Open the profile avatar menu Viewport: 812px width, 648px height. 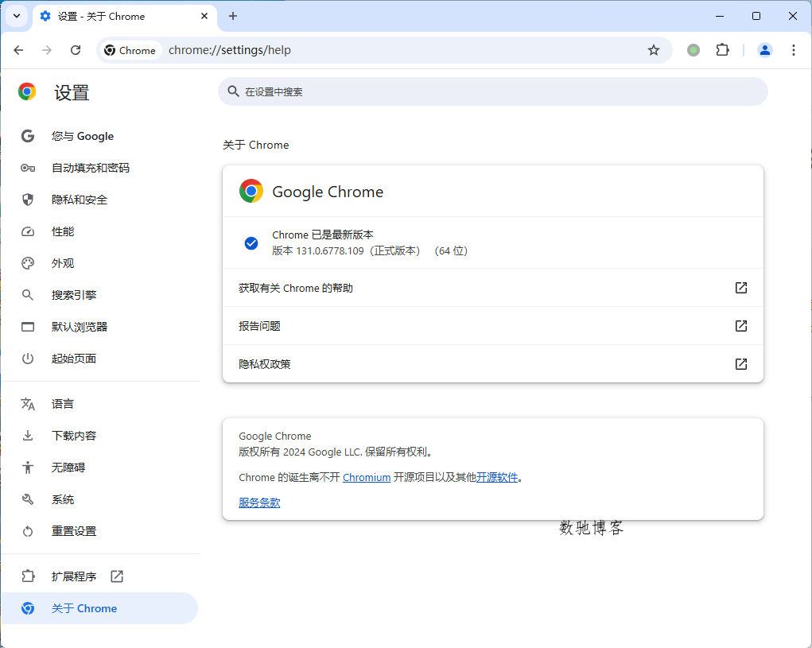pyautogui.click(x=765, y=50)
